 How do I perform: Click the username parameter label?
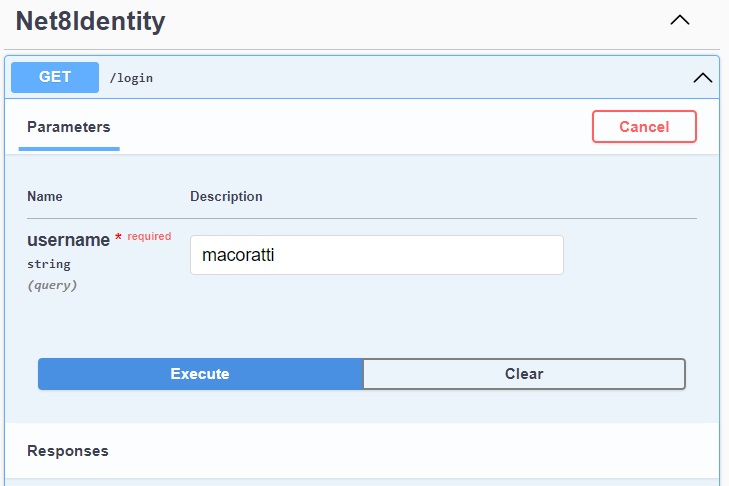[68, 240]
